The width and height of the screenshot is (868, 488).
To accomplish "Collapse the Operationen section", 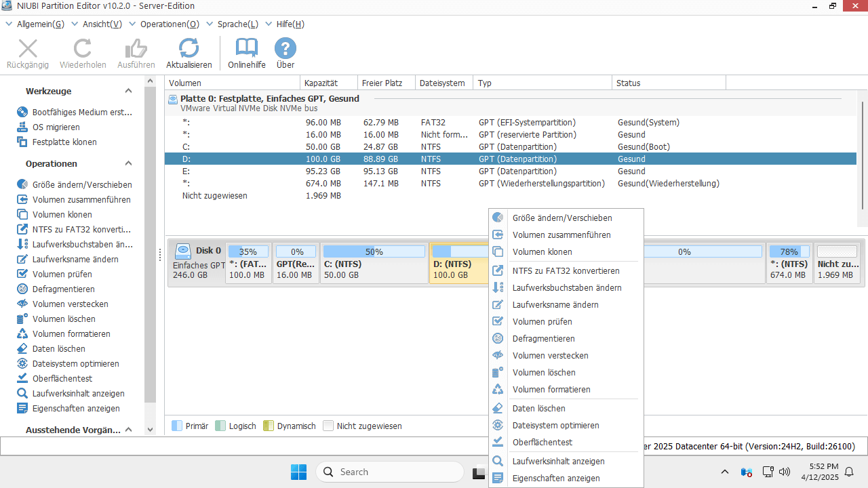I will coord(128,163).
